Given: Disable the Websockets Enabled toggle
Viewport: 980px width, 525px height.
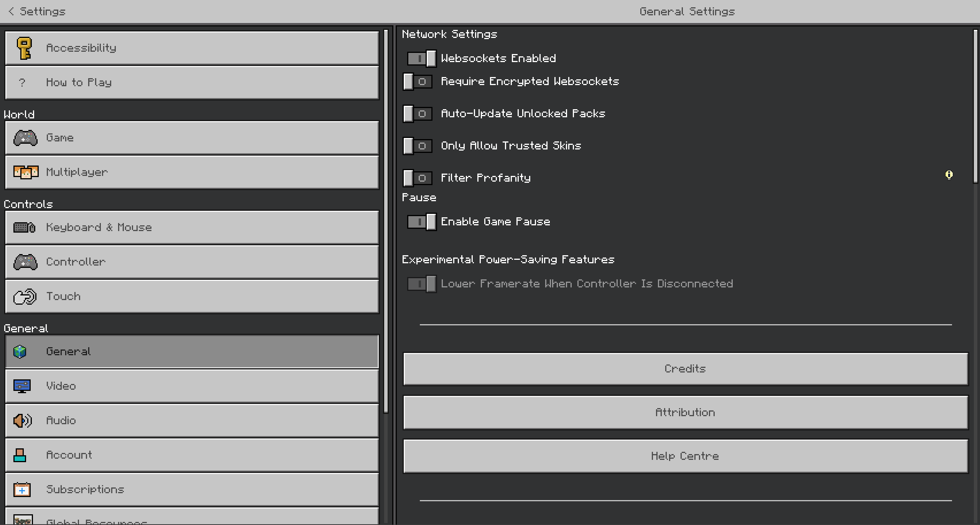Looking at the screenshot, I should pyautogui.click(x=421, y=58).
